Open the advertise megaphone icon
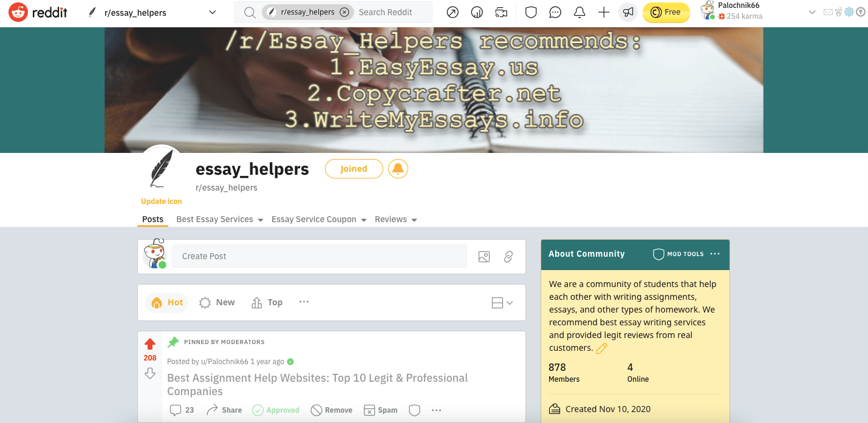The width and height of the screenshot is (868, 423). [627, 12]
